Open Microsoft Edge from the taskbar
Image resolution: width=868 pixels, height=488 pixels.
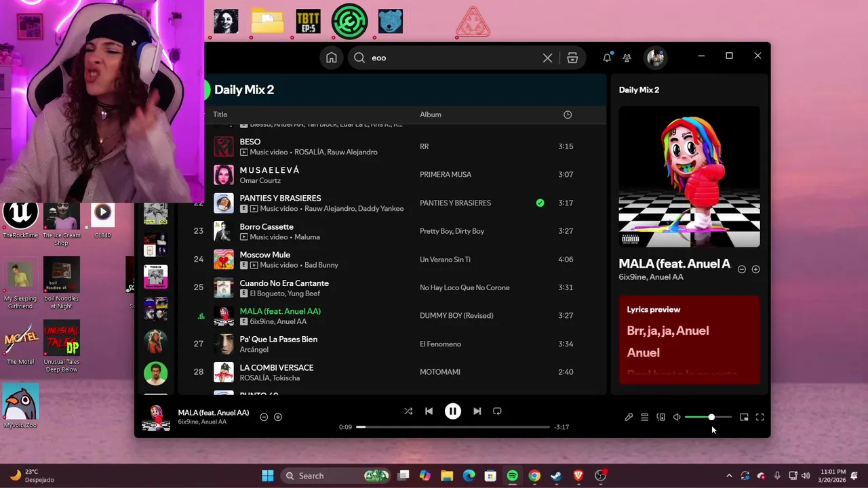(x=469, y=476)
